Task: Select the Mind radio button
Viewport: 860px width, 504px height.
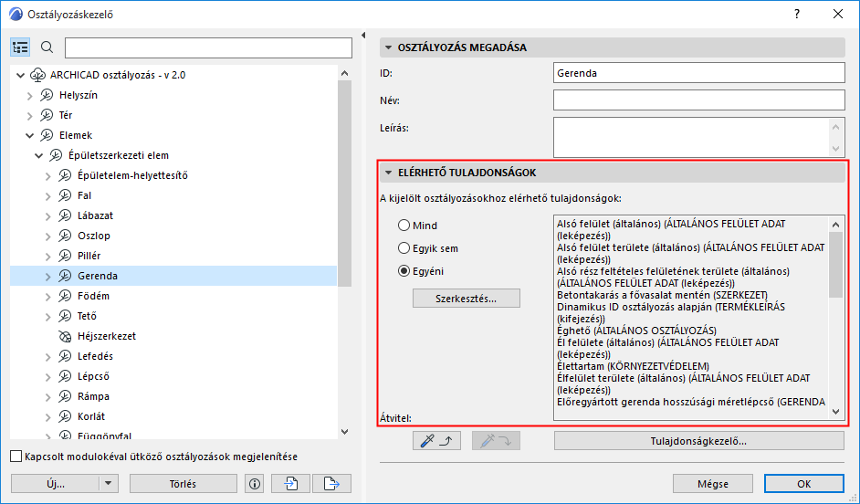Action: [404, 226]
